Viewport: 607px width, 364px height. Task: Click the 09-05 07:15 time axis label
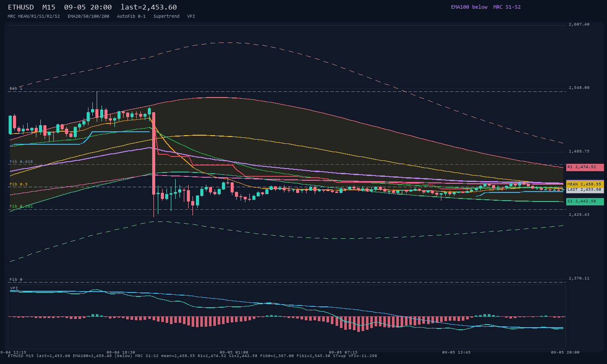pos(343,352)
